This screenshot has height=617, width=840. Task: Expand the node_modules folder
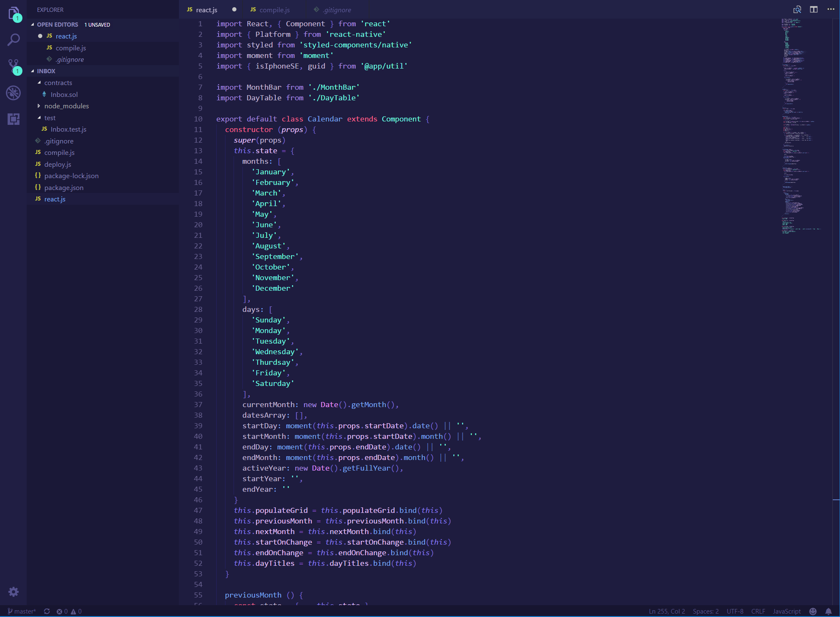click(66, 106)
